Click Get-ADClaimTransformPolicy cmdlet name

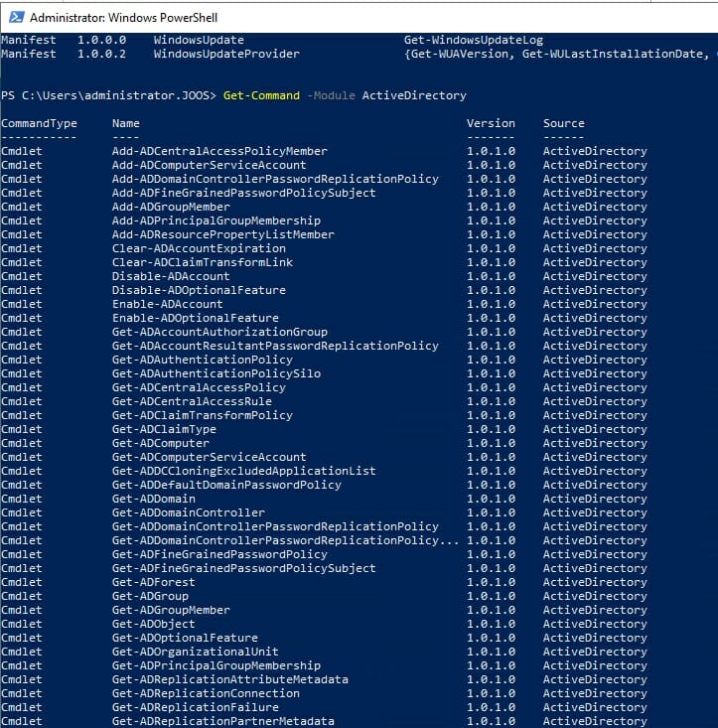(x=203, y=415)
